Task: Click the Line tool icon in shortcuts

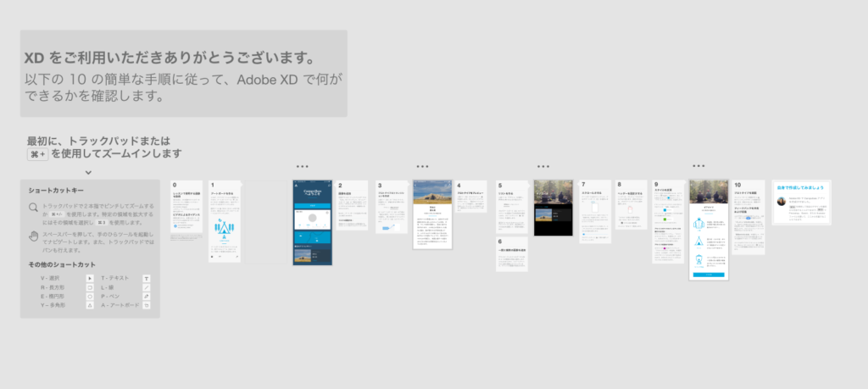Action: pos(147,287)
